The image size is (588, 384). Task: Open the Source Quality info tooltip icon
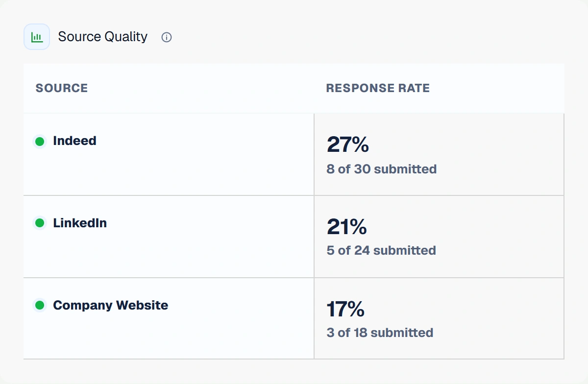(x=167, y=37)
